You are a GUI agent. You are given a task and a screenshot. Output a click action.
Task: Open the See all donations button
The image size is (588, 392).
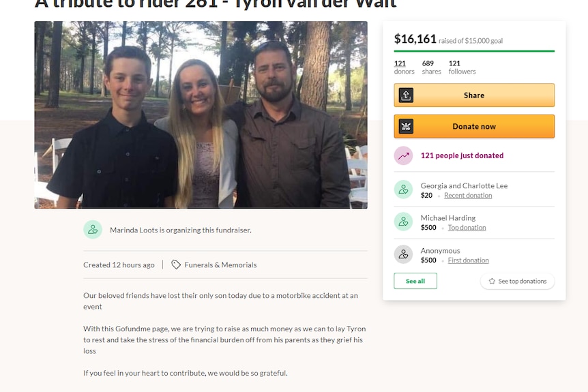point(415,281)
